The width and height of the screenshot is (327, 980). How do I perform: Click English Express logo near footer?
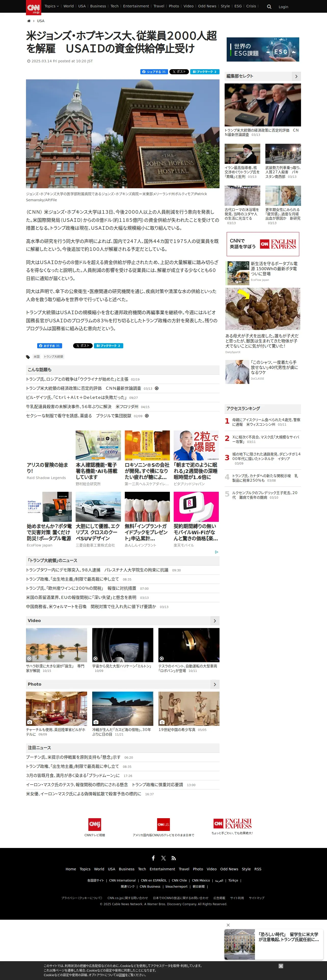pyautogui.click(x=232, y=823)
